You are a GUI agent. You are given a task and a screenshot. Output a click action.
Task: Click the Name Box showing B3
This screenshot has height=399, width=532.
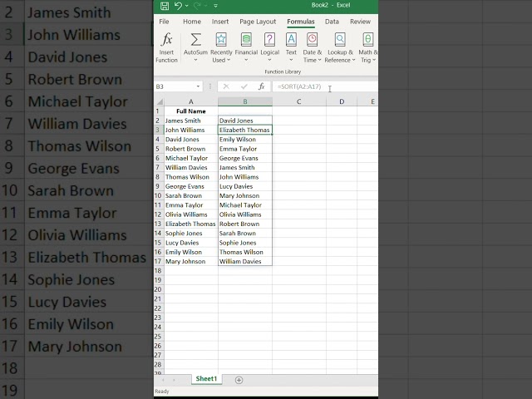(175, 86)
